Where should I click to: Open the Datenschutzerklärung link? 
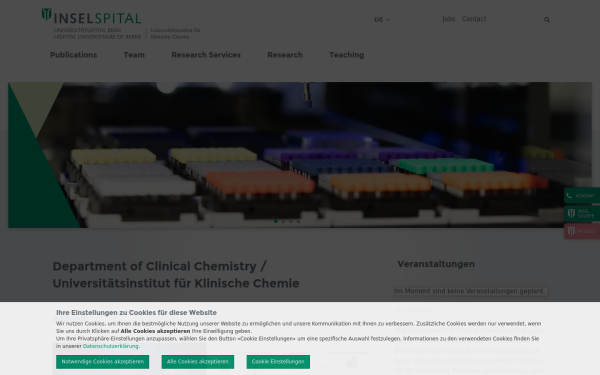(111, 346)
